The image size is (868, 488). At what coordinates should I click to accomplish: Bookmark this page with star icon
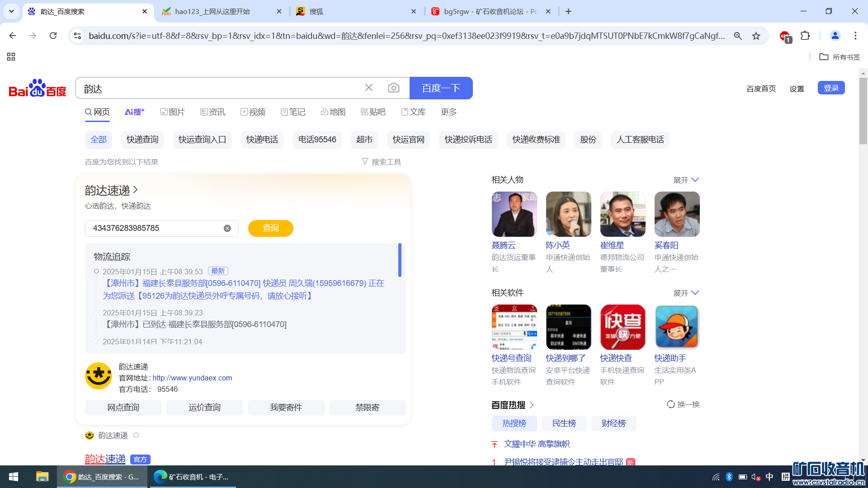[x=756, y=36]
